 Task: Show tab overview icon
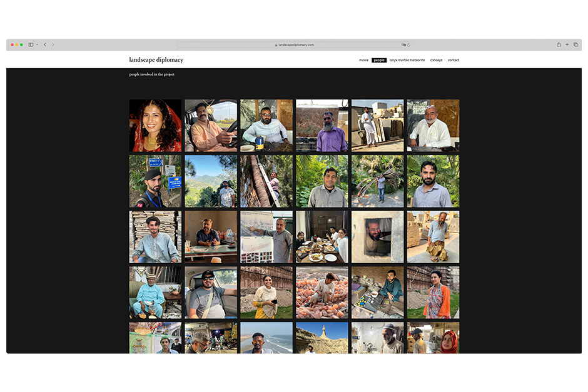(x=575, y=44)
